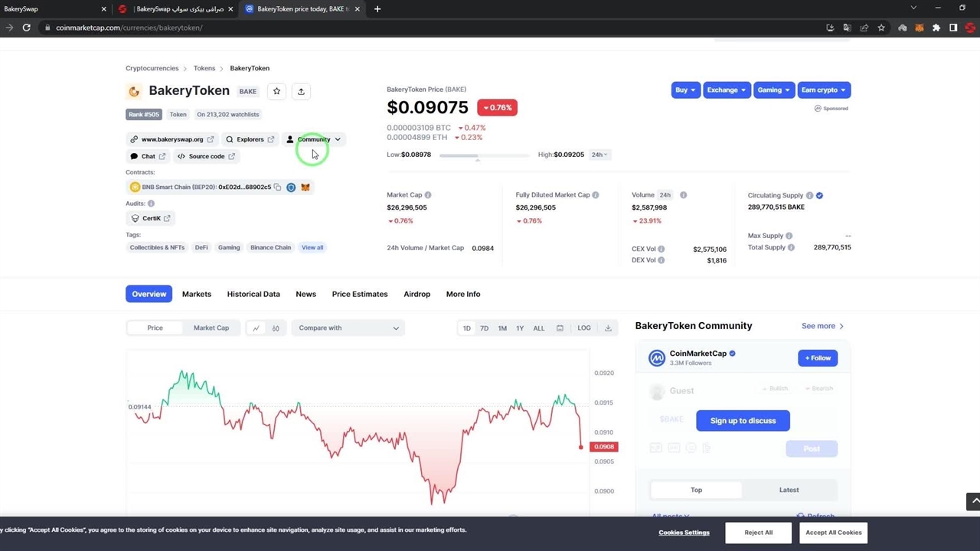This screenshot has width=980, height=551.
Task: Switch chart to candlestick view icon
Action: tap(276, 328)
